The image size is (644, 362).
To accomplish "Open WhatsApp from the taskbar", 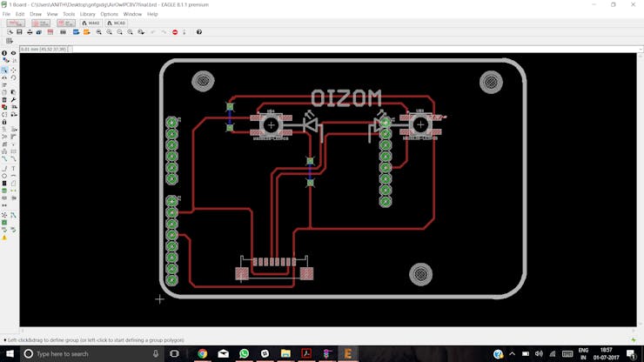I will pos(244,353).
